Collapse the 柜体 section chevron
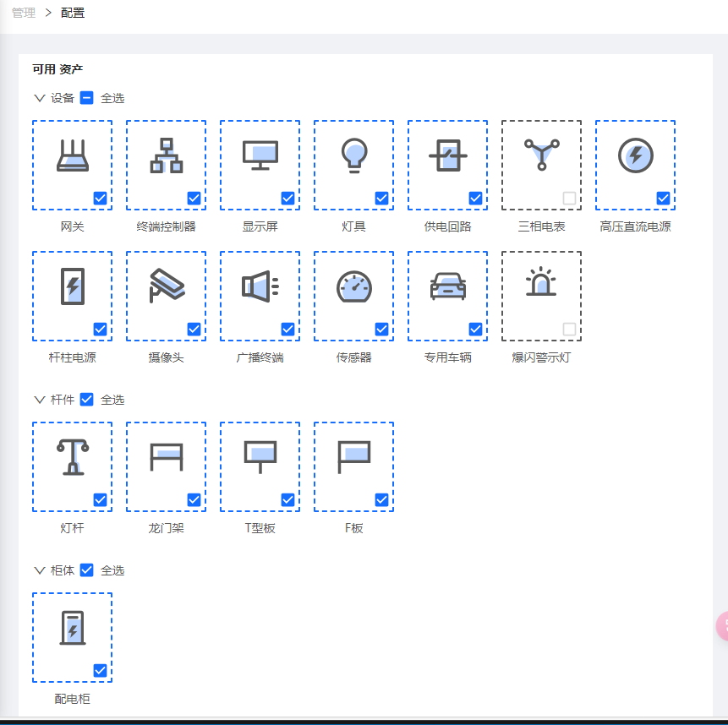The image size is (728, 725). (x=40, y=570)
